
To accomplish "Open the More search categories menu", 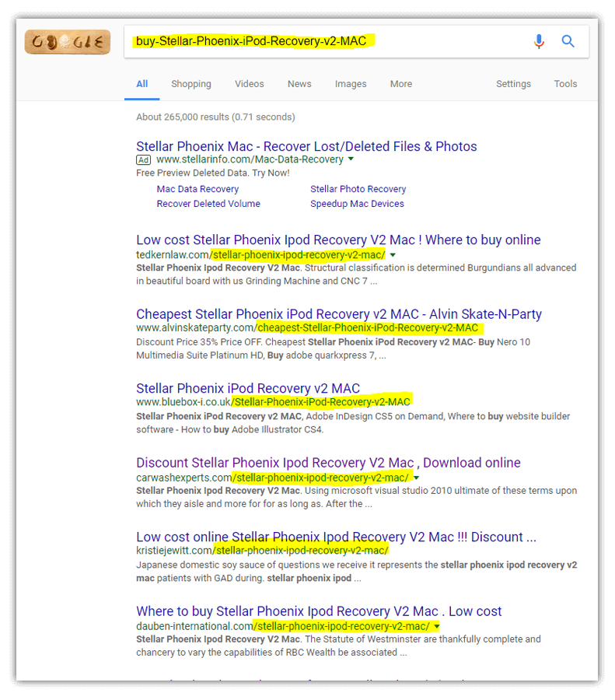I will coord(400,84).
